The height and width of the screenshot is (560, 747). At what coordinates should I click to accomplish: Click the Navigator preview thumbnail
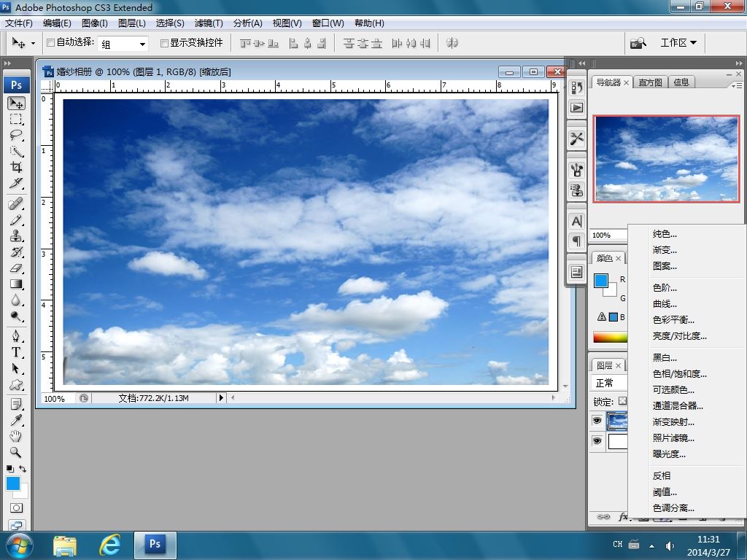[667, 158]
